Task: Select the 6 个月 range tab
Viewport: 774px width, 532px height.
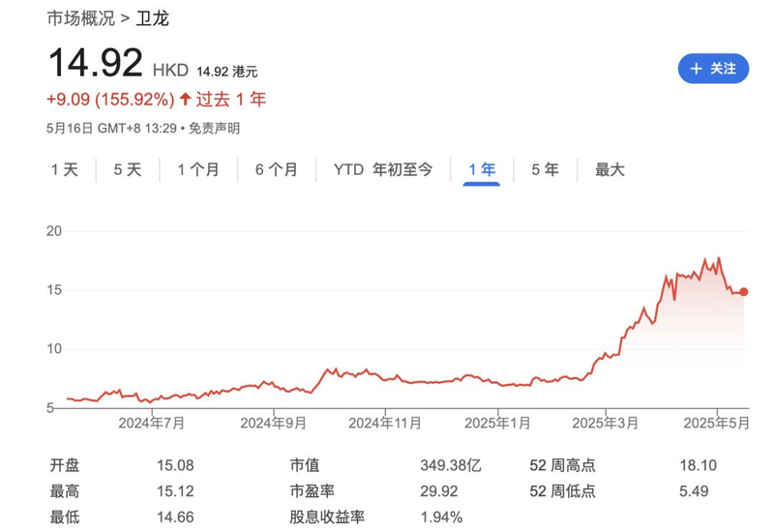Action: tap(277, 170)
